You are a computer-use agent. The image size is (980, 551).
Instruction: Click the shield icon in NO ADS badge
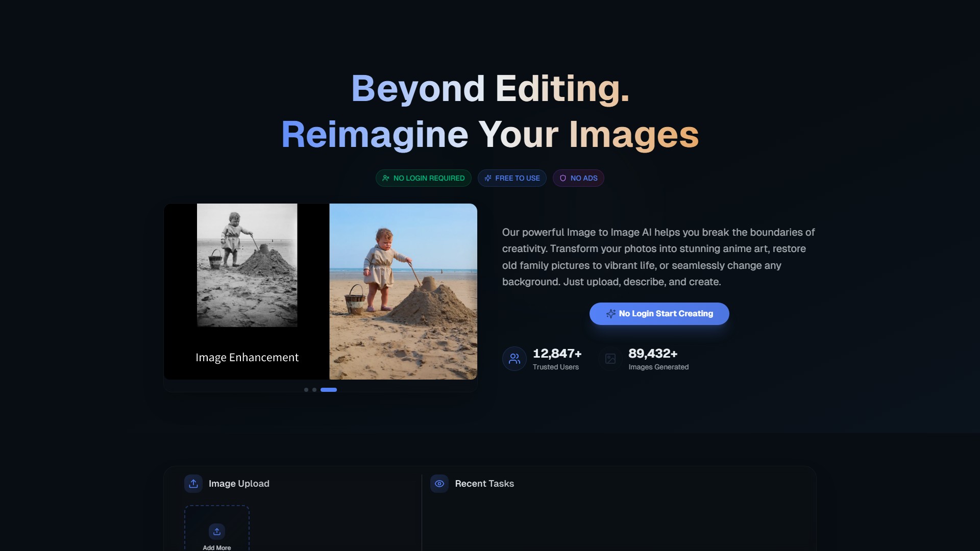[x=563, y=178]
